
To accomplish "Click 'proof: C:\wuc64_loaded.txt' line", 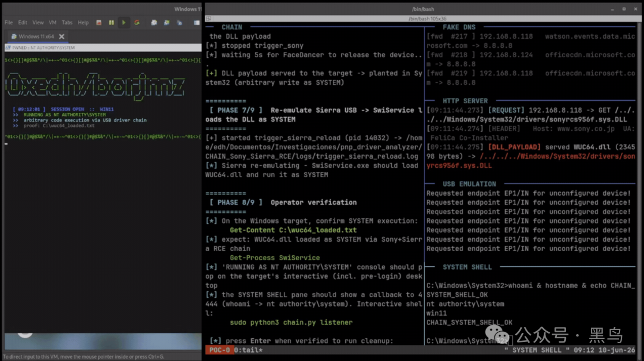I will [x=58, y=125].
